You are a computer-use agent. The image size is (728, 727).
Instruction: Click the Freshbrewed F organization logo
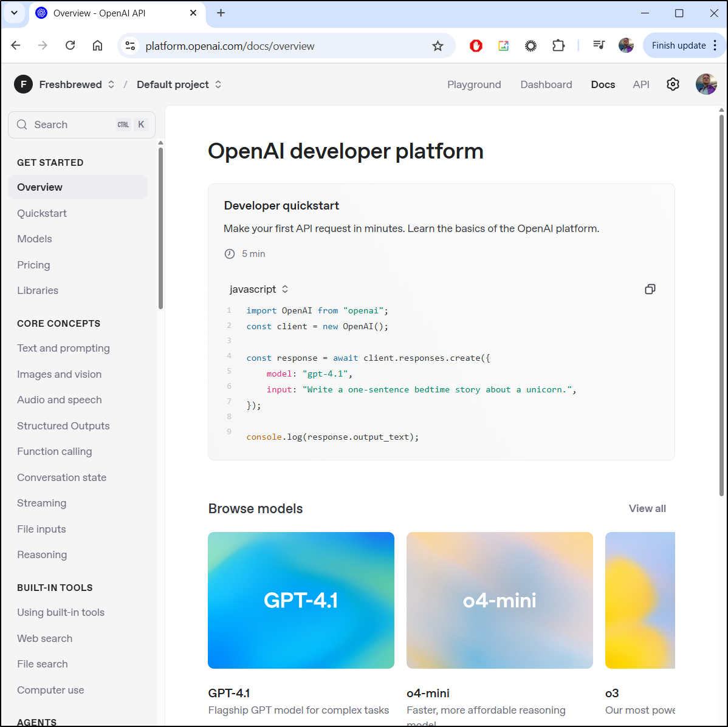point(23,84)
